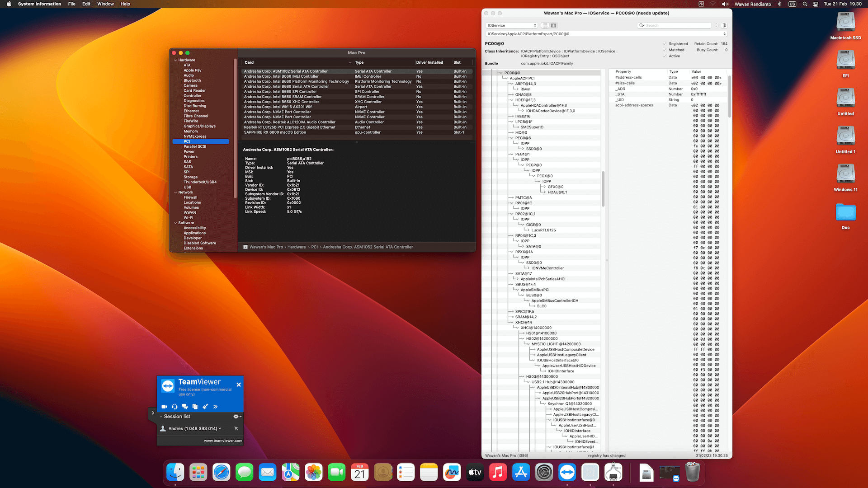Open the Help menu
This screenshot has width=868, height=488.
[125, 4]
